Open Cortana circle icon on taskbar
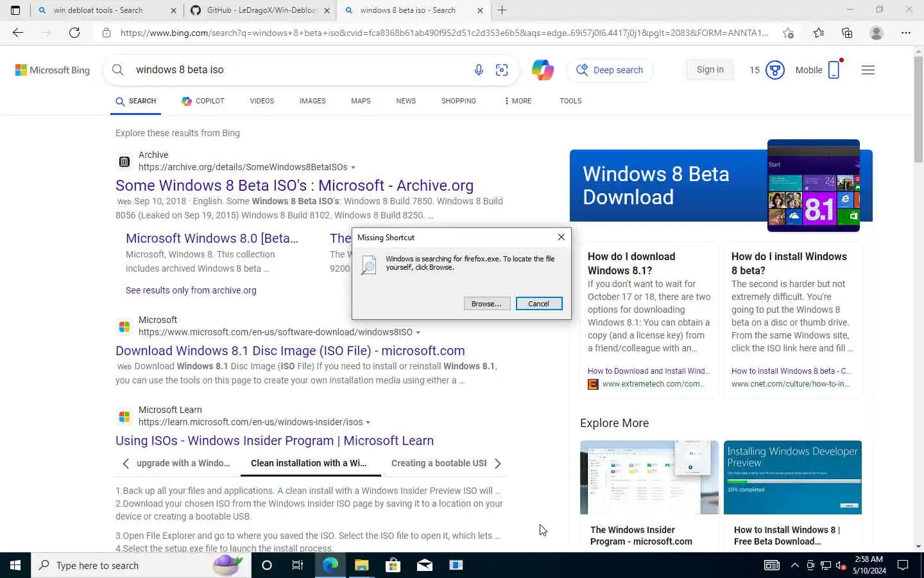Screen dimensions: 924x578 pyautogui.click(x=267, y=565)
